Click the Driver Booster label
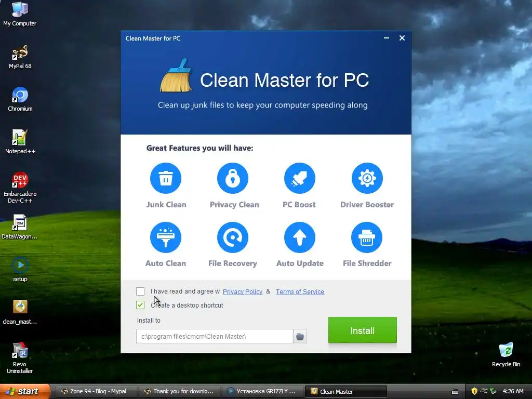 tap(367, 205)
